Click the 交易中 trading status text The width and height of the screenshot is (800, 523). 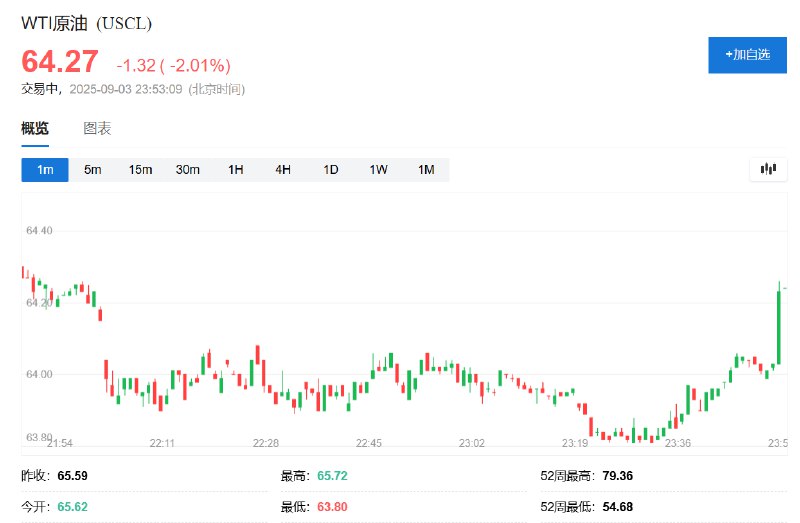[x=39, y=89]
